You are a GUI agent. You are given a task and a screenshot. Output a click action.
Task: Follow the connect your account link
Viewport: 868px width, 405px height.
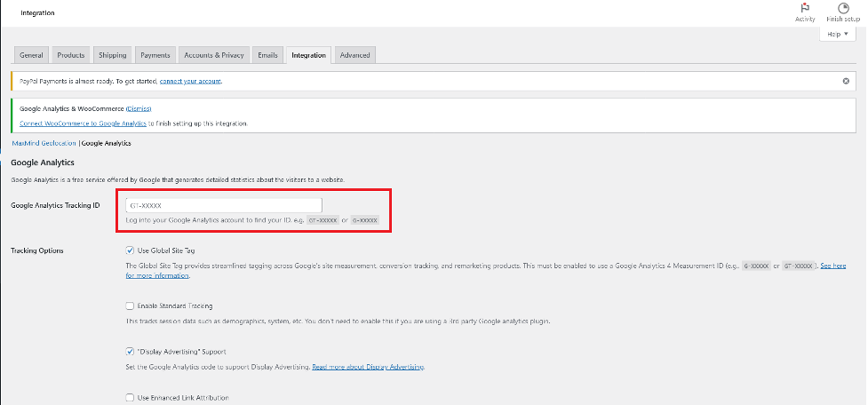pos(190,81)
